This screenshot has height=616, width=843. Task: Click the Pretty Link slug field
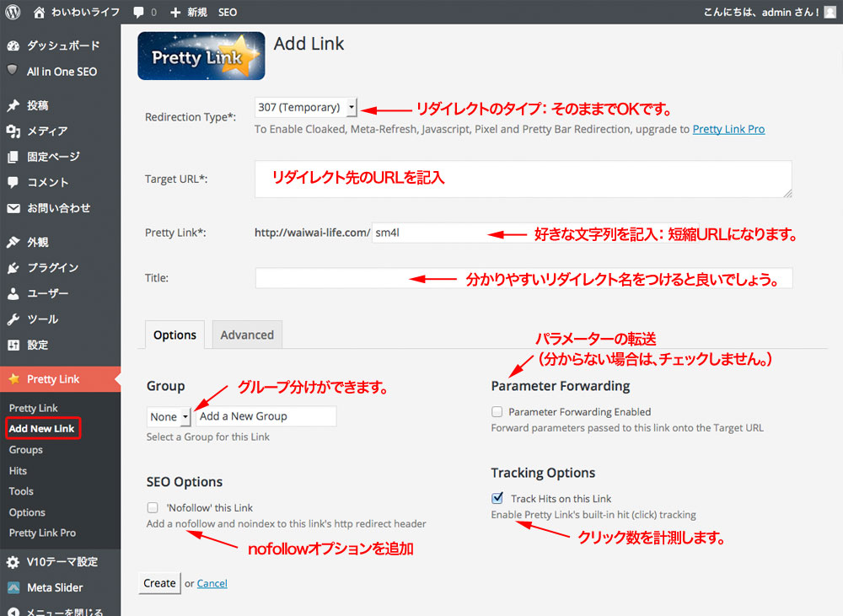click(x=535, y=233)
